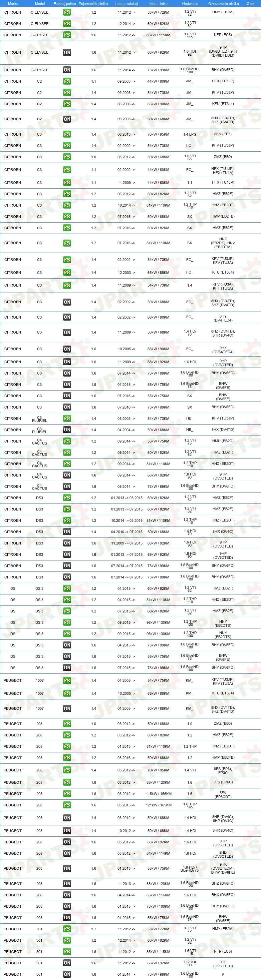Click diesel ON icon in DS 3 55kW / 75KM row

[67, 656]
